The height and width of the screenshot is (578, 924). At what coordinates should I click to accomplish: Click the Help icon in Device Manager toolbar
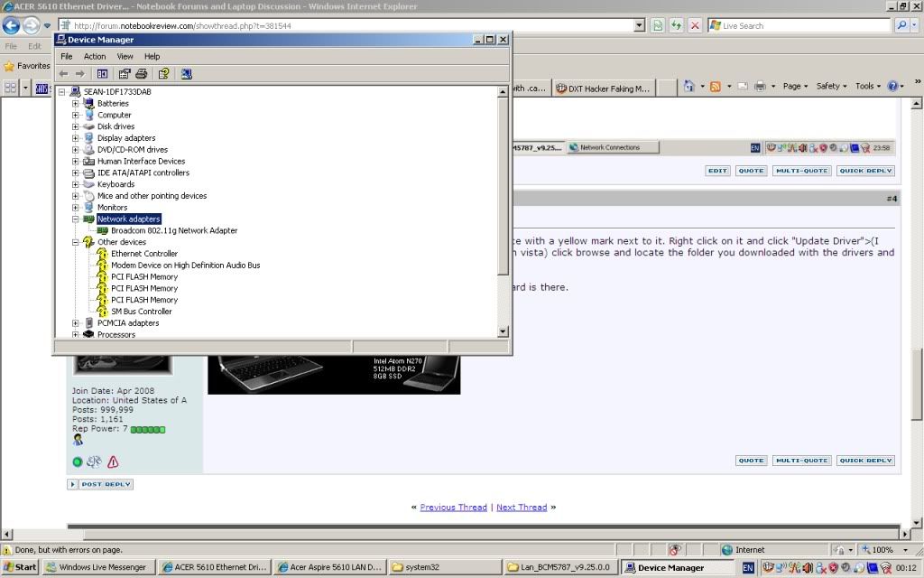pyautogui.click(x=164, y=74)
